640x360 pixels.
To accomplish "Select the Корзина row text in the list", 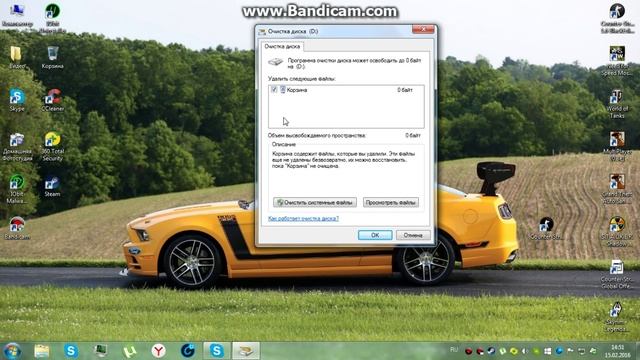I will click(x=297, y=90).
